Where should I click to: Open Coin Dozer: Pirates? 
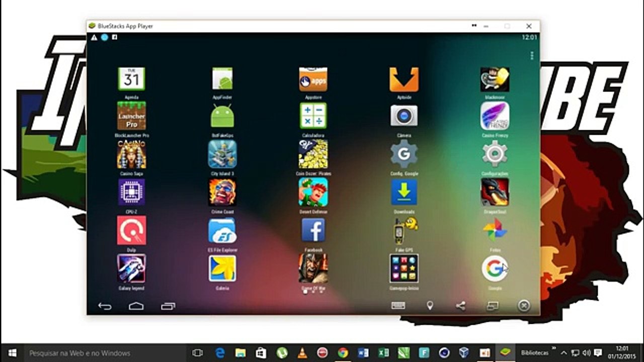[x=313, y=154]
